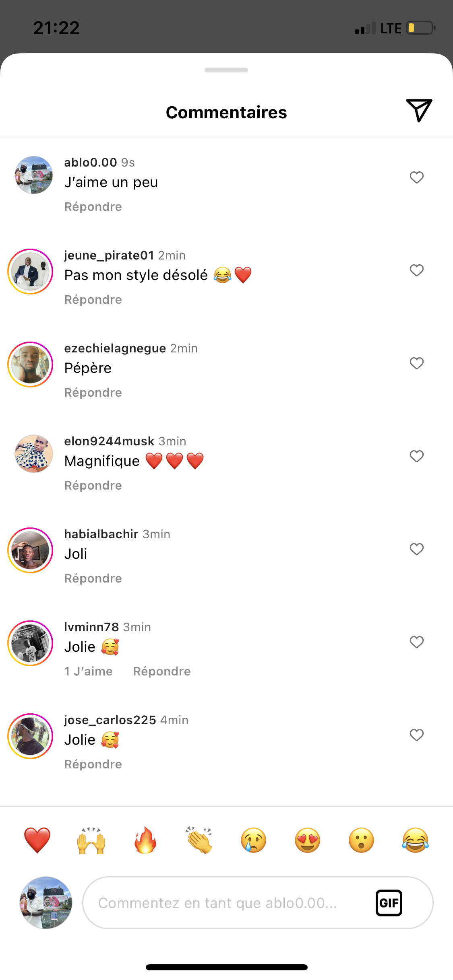Image resolution: width=453 pixels, height=980 pixels.
Task: Reply to ezechielagnegue's comment
Action: click(x=93, y=393)
